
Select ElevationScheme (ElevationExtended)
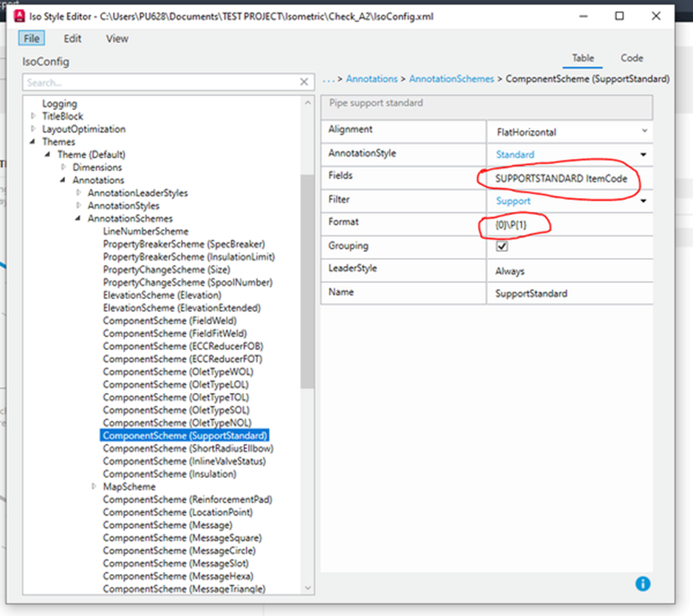(182, 308)
